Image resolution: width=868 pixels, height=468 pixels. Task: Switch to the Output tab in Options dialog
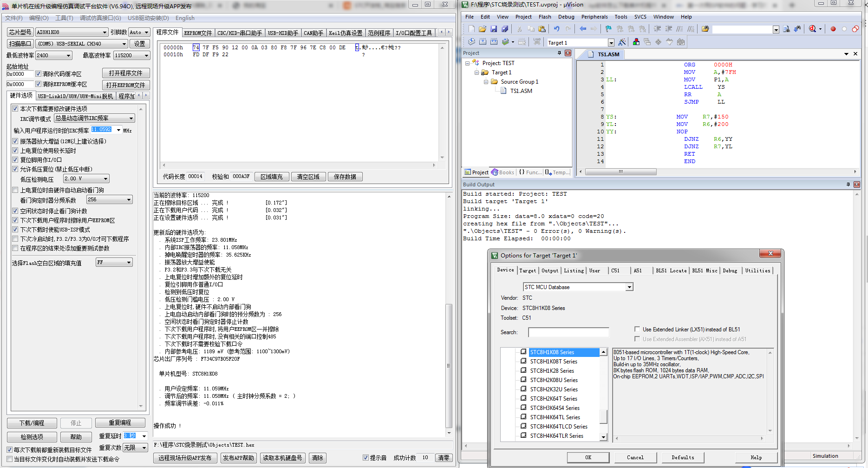click(550, 270)
